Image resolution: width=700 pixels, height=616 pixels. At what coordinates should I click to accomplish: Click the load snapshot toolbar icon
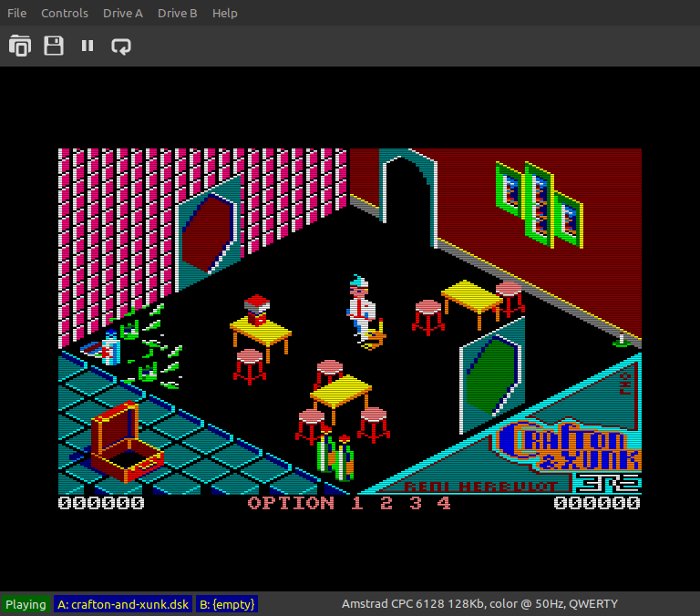[20, 46]
